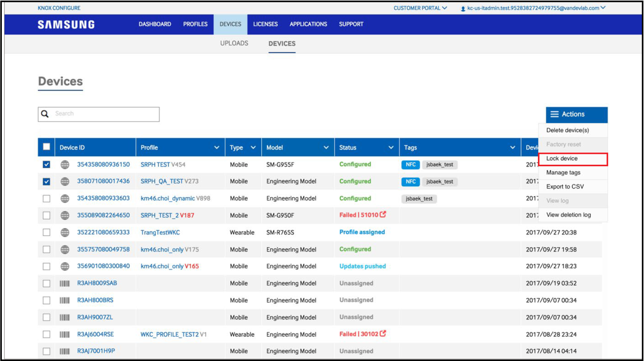
Task: Switch to the Devices sub-tab
Action: 282,44
